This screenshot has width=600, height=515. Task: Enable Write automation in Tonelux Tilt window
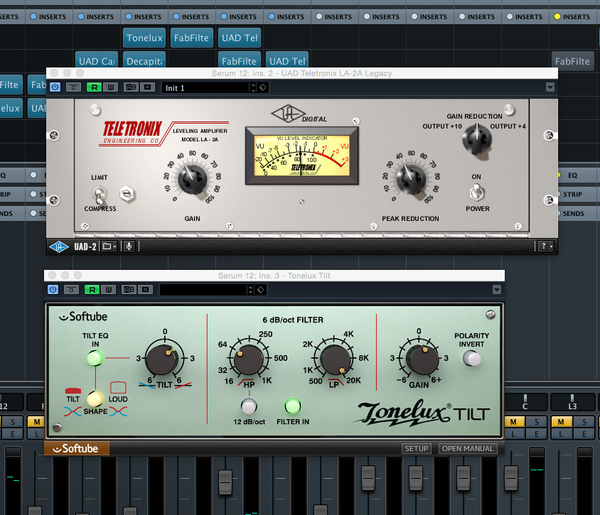[x=109, y=290]
